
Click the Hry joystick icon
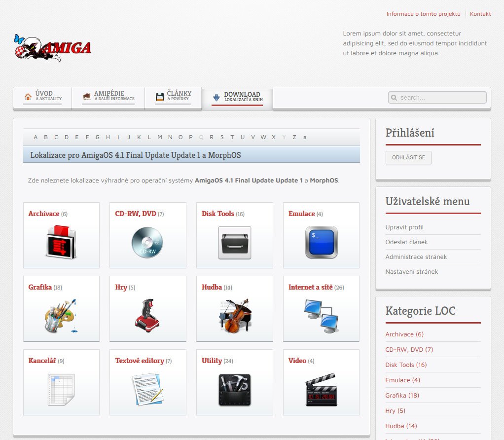(147, 314)
